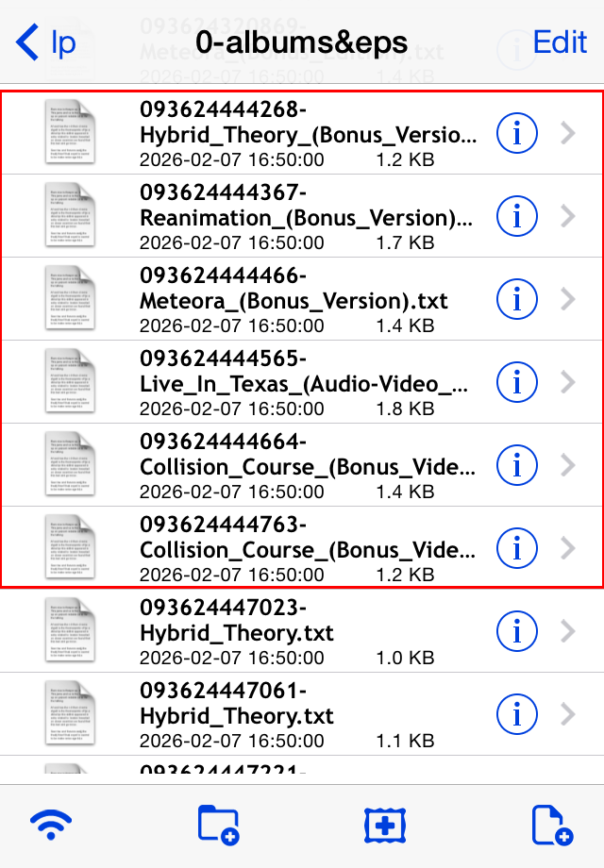Open chevron for 093624444664 Collision_Course row

pos(568,465)
